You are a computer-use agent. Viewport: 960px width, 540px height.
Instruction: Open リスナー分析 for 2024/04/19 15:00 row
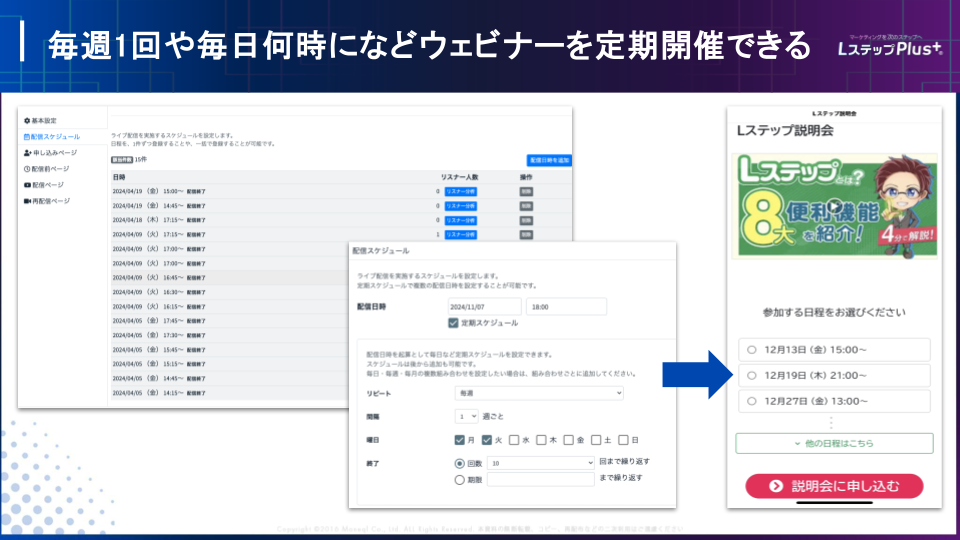pos(460,192)
